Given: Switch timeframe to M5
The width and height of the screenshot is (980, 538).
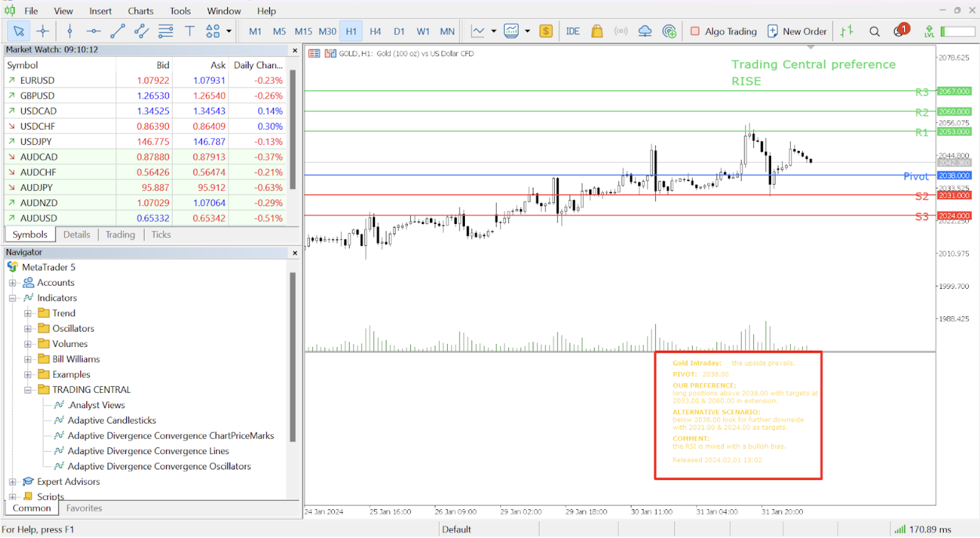Looking at the screenshot, I should (279, 31).
